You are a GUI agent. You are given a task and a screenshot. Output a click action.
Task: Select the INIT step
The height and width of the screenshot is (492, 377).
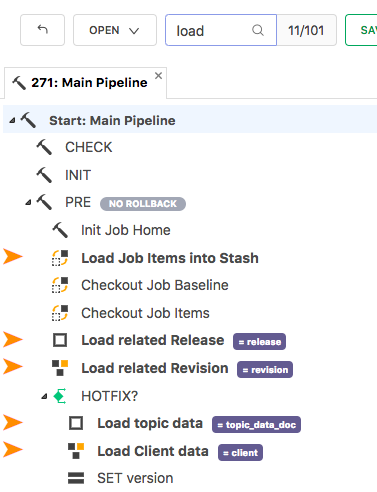[x=78, y=175]
